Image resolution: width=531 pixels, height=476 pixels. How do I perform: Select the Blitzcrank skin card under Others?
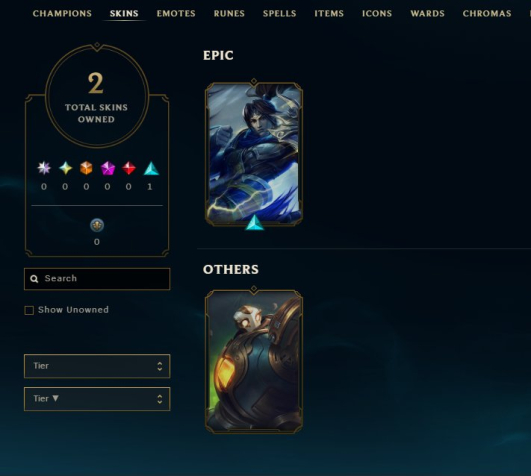[254, 361]
